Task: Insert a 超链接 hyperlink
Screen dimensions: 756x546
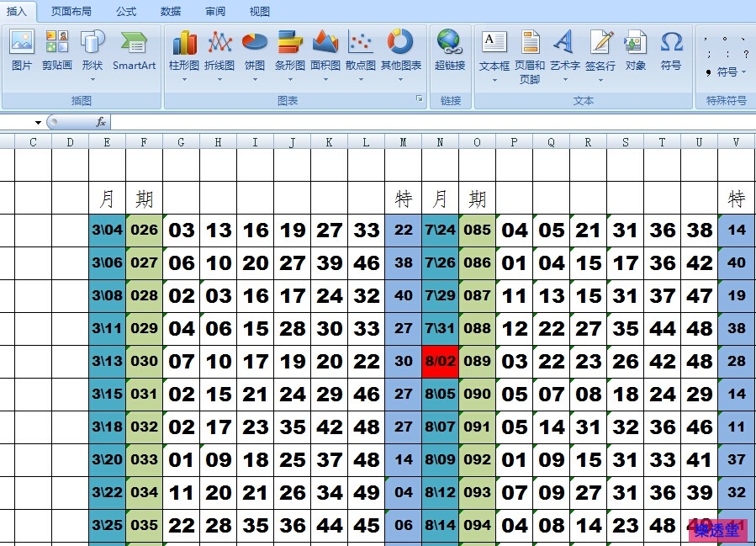Action: tap(450, 50)
